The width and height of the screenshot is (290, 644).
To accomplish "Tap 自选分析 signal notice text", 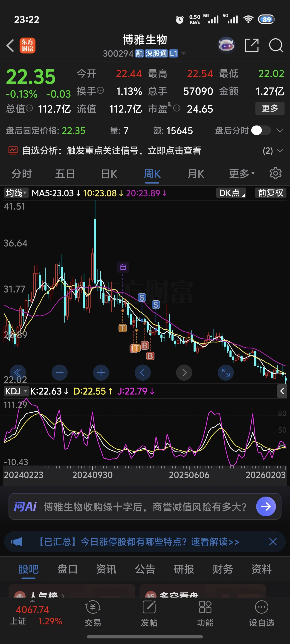I will tap(112, 150).
